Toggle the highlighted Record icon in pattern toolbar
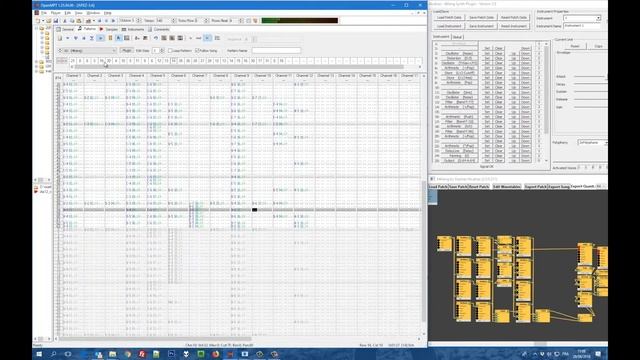The width and height of the screenshot is (640, 360). 100,38
